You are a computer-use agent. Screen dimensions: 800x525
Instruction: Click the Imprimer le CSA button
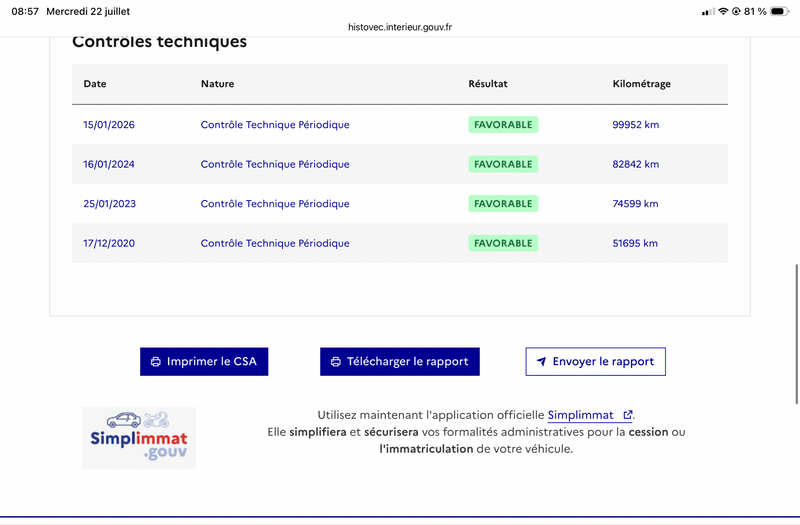click(x=204, y=361)
